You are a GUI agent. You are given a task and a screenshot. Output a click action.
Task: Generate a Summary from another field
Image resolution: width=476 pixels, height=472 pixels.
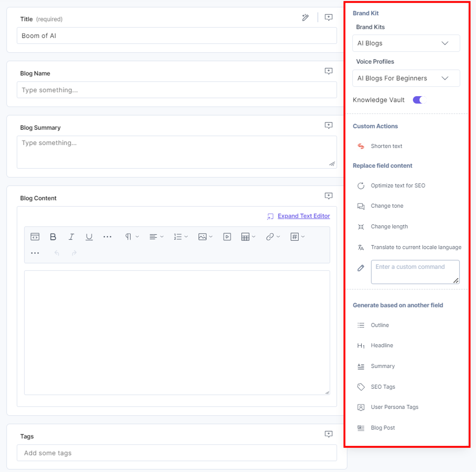(x=383, y=366)
